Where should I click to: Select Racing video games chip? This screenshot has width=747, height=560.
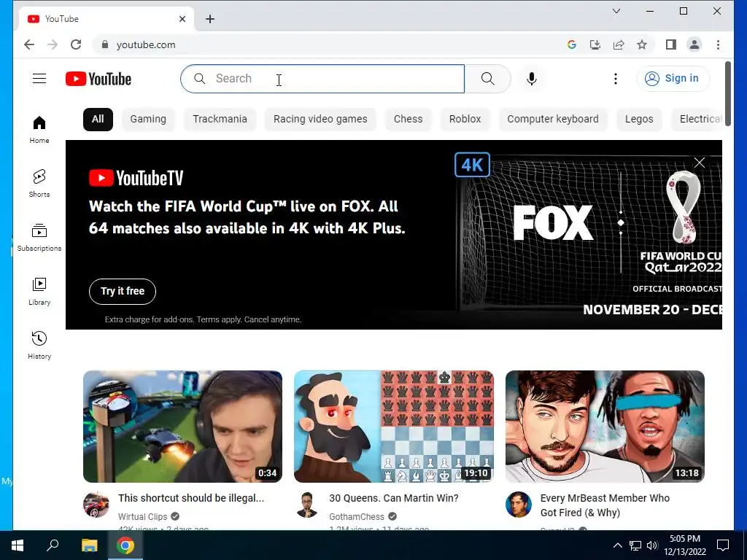[320, 119]
